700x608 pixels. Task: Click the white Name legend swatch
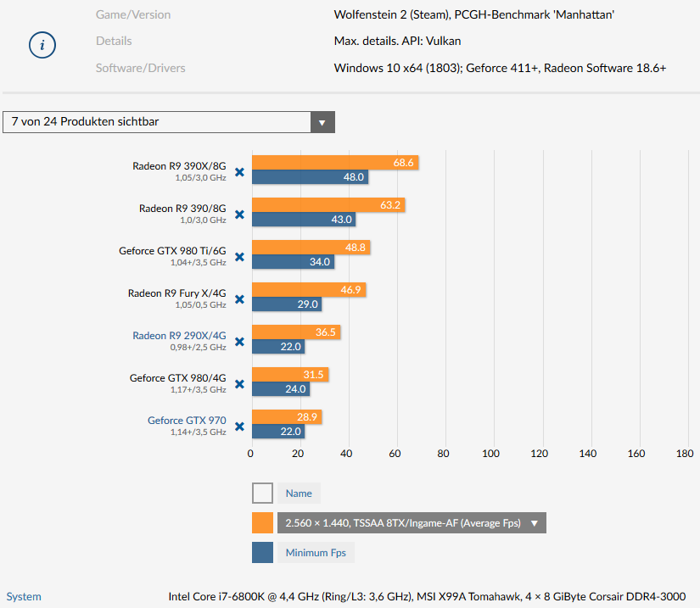[x=262, y=494]
